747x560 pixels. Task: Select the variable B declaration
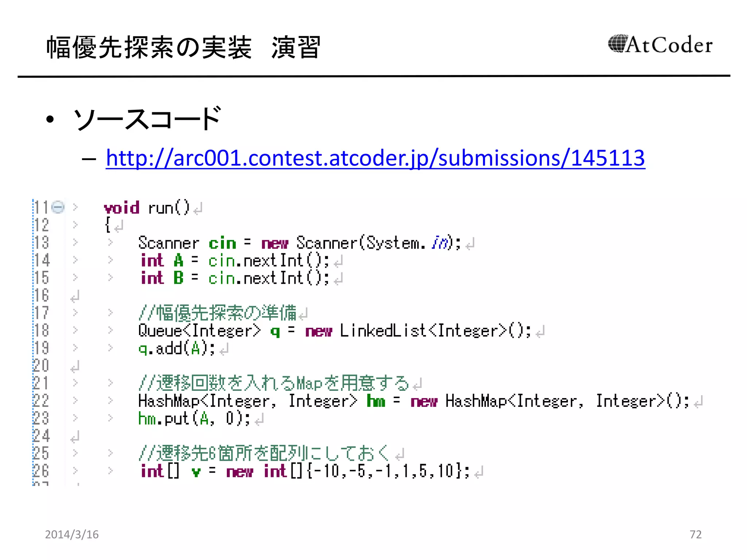(178, 278)
